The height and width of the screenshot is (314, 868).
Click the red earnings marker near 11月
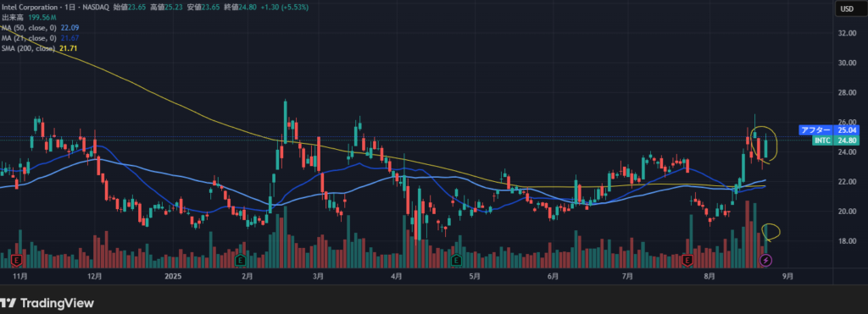17,260
